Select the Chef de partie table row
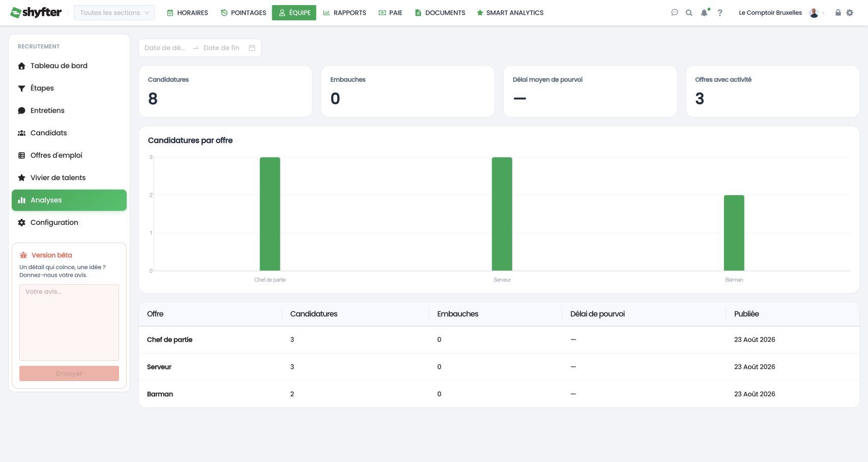The image size is (868, 462). click(x=499, y=340)
